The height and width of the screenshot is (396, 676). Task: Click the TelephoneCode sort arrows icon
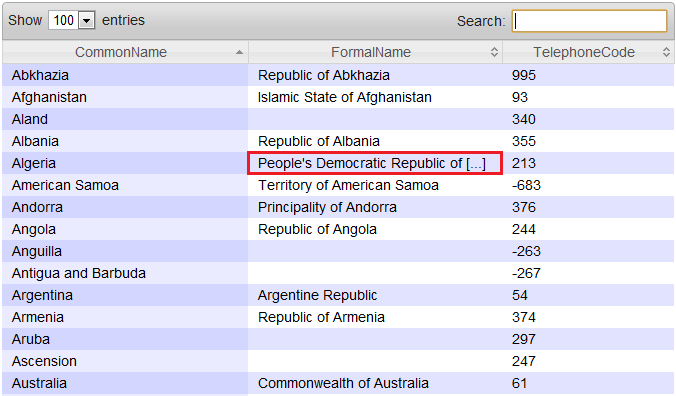click(666, 52)
